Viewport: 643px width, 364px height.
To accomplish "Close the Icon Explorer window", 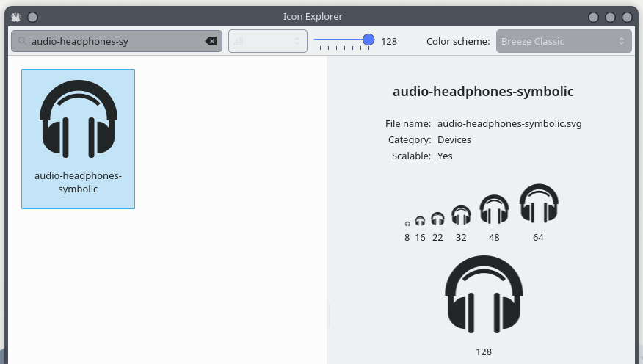I will point(627,17).
